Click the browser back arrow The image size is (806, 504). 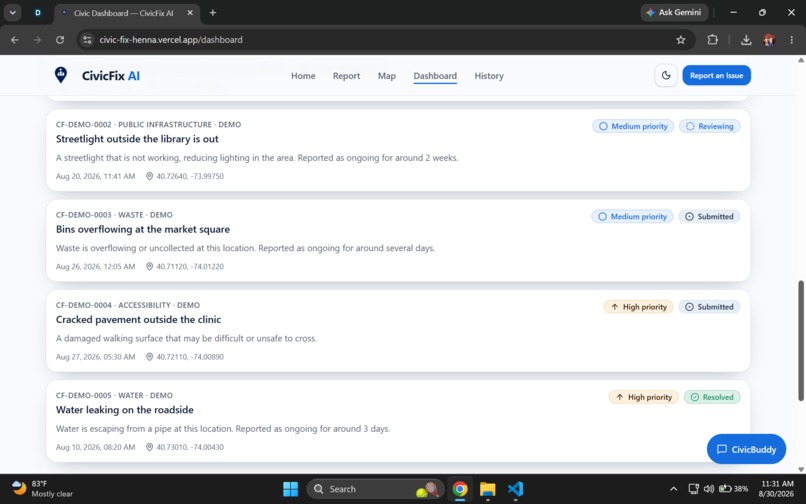15,40
